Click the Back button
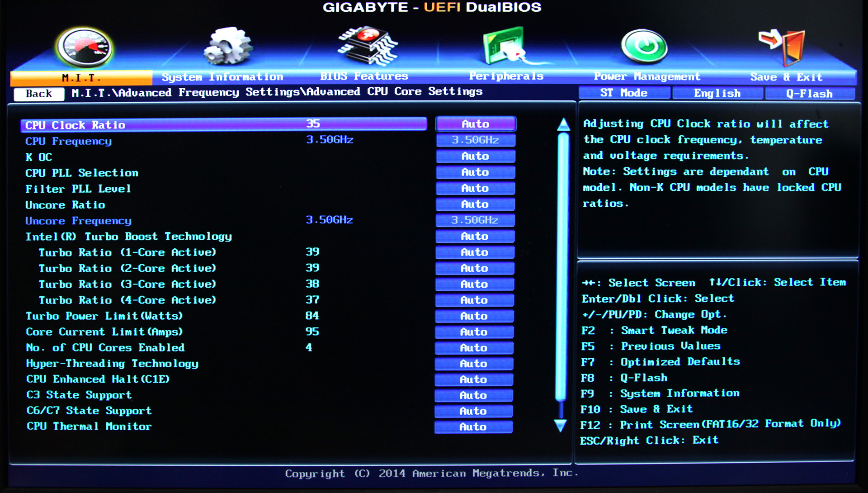The width and height of the screenshot is (868, 493). click(39, 94)
